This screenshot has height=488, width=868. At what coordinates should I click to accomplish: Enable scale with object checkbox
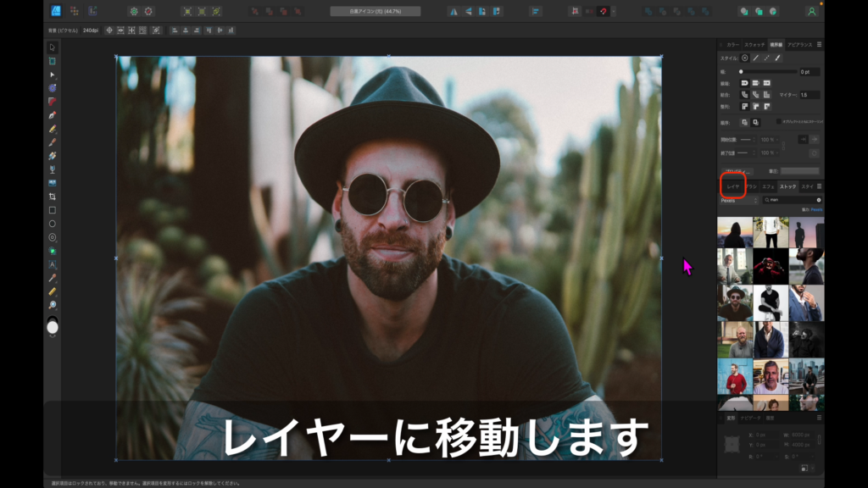point(779,122)
